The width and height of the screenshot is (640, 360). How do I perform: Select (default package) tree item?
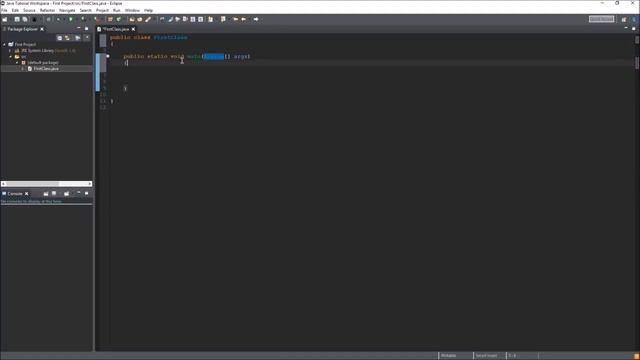(x=43, y=63)
